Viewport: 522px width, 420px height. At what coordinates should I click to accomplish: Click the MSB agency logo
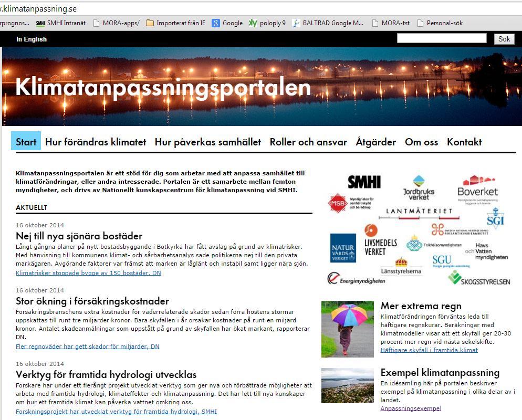coord(351,203)
